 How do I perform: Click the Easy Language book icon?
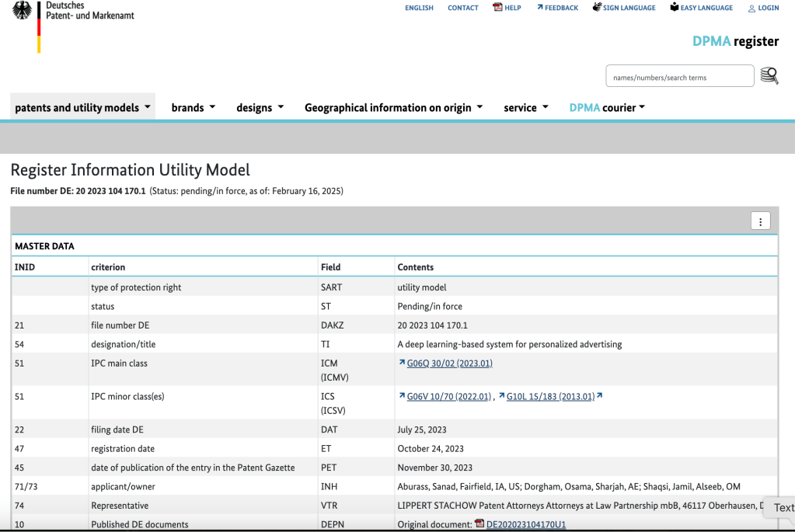[x=674, y=8]
